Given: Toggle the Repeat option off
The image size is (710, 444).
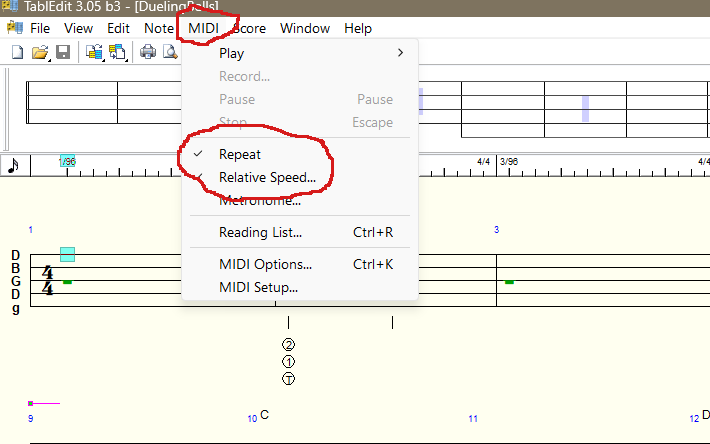Looking at the screenshot, I should pos(240,155).
